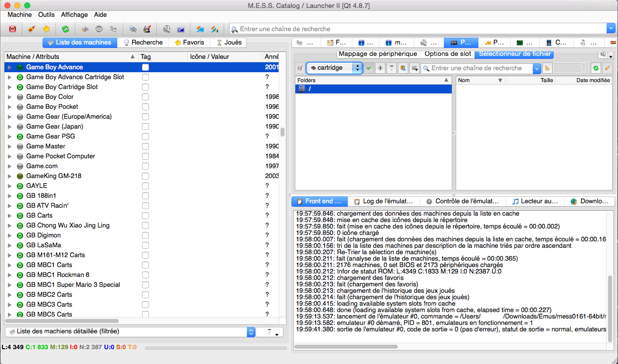Click the diamond icon next to green checkmark
The image size is (618, 364).
tap(380, 68)
